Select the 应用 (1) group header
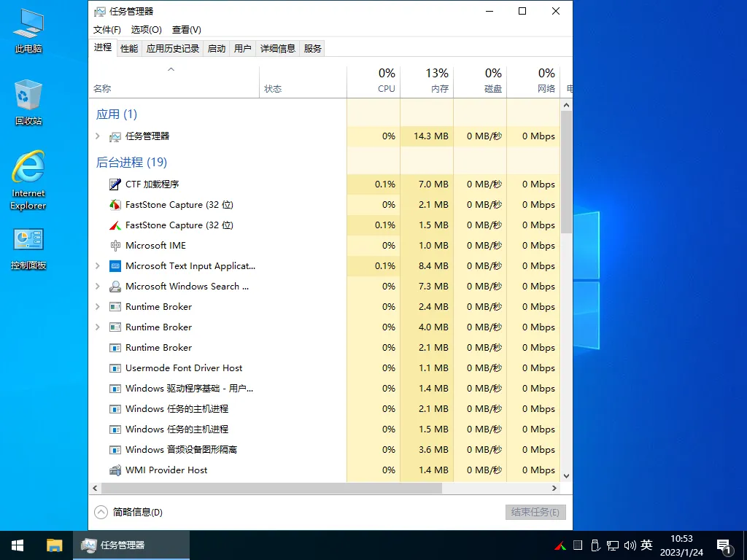Image resolution: width=747 pixels, height=560 pixels. (x=117, y=114)
